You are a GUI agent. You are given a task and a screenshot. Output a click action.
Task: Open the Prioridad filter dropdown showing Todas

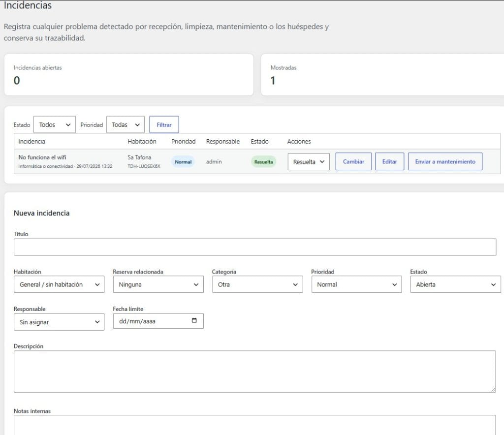pyautogui.click(x=126, y=124)
